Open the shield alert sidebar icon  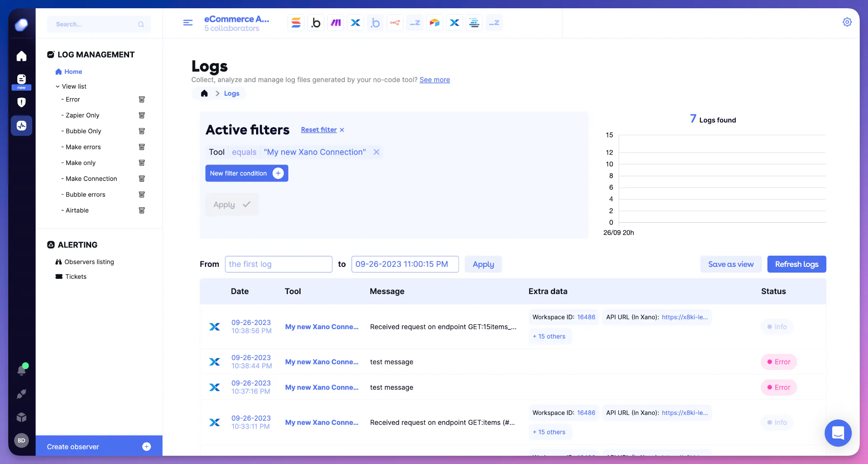pyautogui.click(x=21, y=102)
